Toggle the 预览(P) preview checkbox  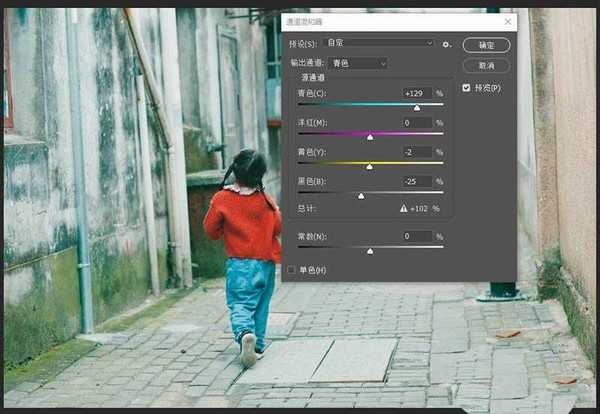[466, 88]
